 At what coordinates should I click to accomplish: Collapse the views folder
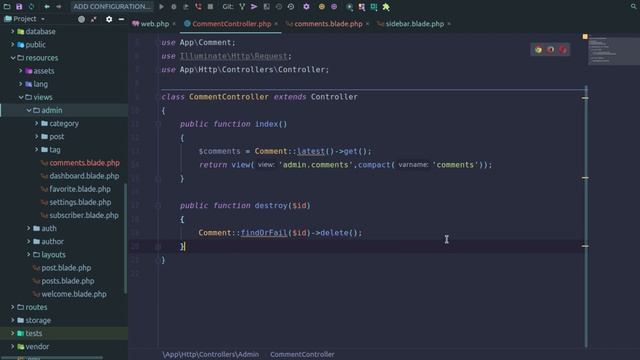point(21,97)
